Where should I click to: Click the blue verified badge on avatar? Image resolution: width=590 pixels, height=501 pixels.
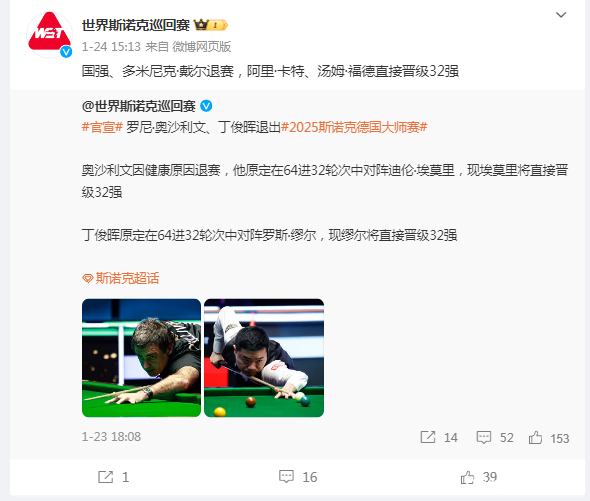coord(66,52)
